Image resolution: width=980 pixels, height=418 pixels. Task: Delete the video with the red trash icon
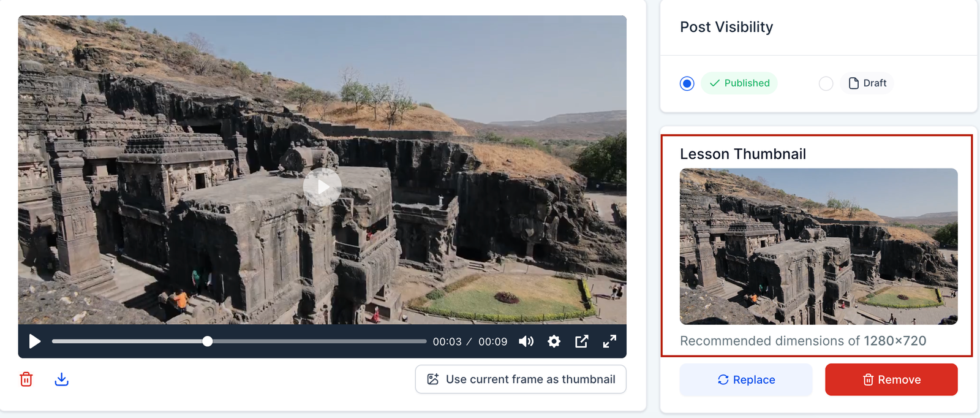point(26,379)
